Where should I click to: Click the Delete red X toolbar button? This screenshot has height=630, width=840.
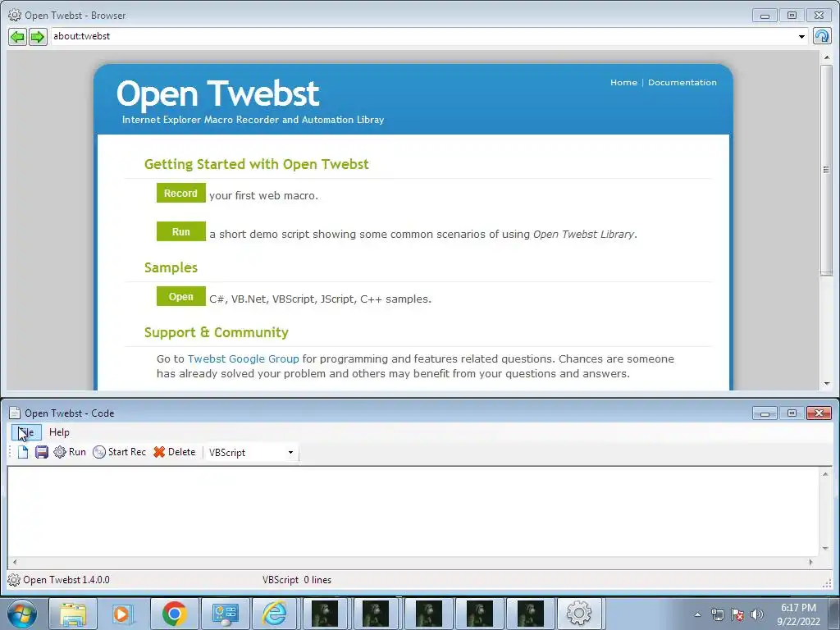(174, 452)
